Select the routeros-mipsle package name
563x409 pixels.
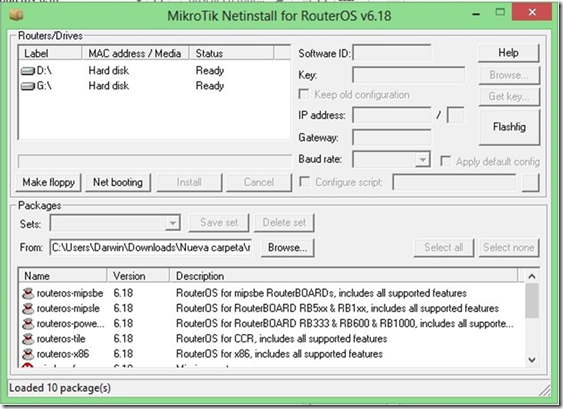coord(68,308)
